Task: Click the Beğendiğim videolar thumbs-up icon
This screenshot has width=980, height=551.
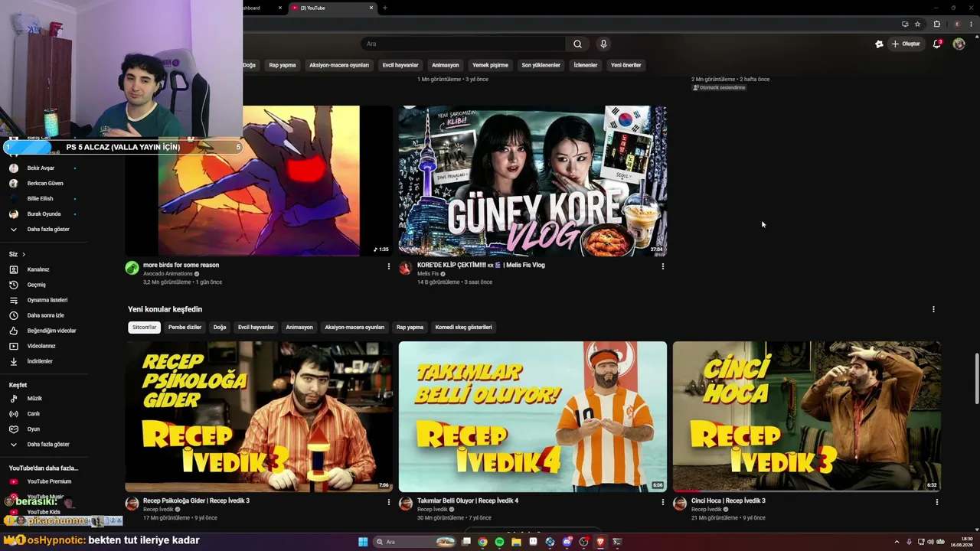Action: [x=13, y=331]
